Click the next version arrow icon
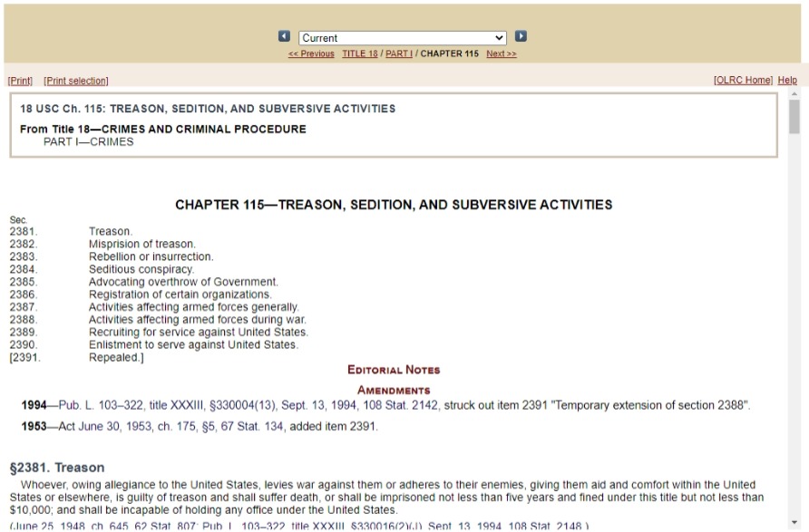809x532 pixels. [x=521, y=36]
